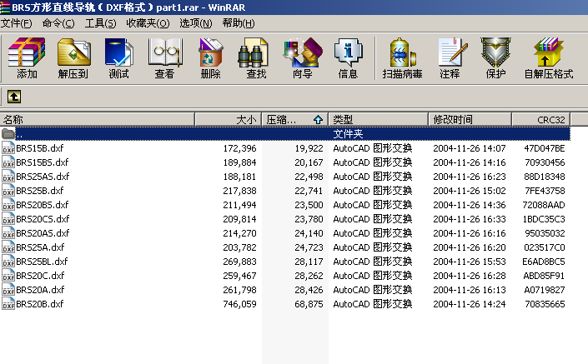Sort by Type (类型) column header
This screenshot has height=364, width=588.
pos(378,119)
